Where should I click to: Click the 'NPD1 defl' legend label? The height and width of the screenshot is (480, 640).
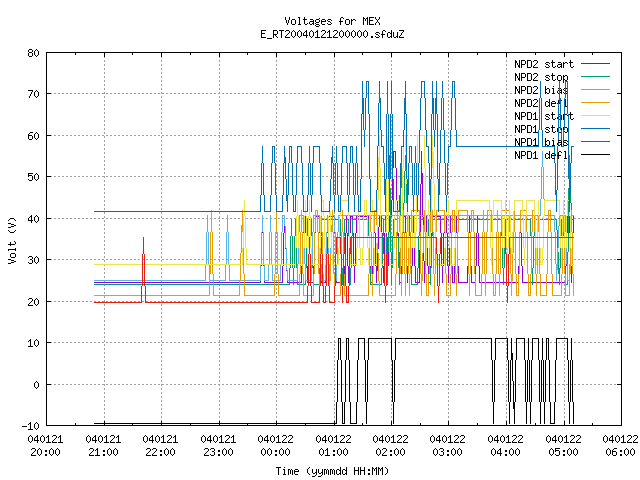(541, 155)
